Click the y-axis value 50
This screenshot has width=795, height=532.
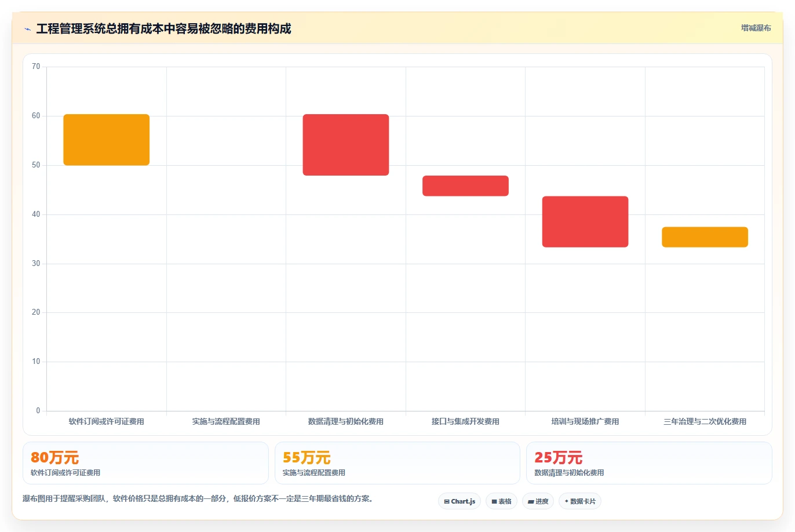pyautogui.click(x=36, y=165)
